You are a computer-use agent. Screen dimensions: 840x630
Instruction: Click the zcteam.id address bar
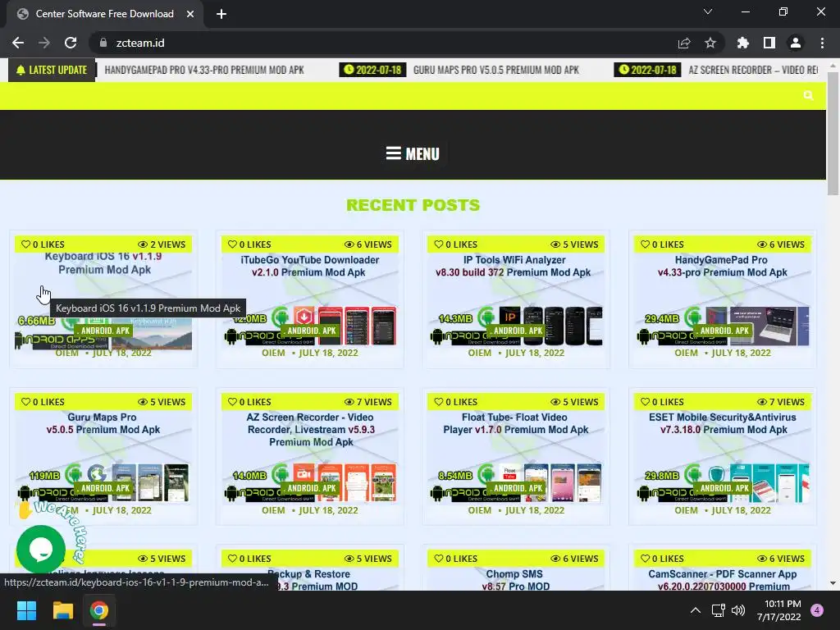coord(386,43)
